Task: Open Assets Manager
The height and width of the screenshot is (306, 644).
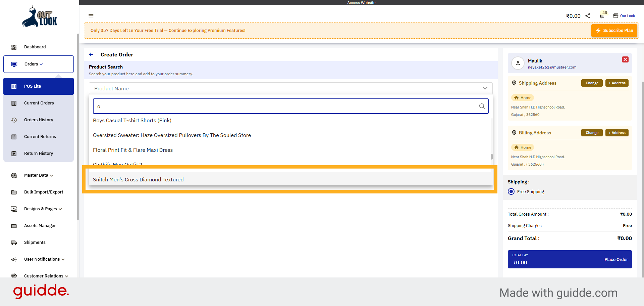Action: 40,226
